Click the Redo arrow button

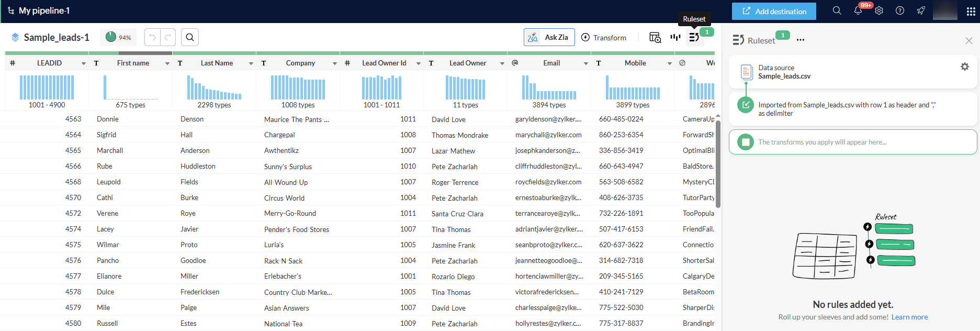coord(168,37)
